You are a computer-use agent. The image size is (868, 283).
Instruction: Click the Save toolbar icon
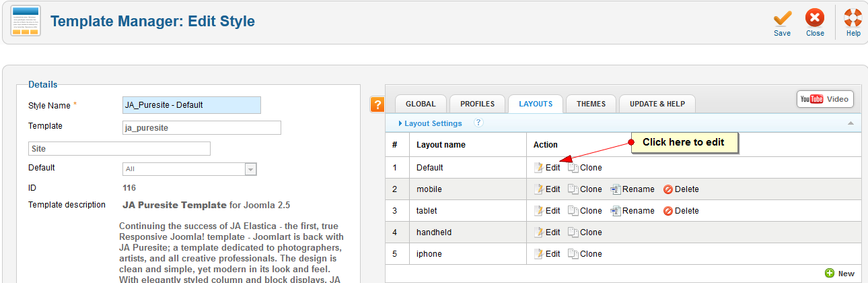point(782,20)
